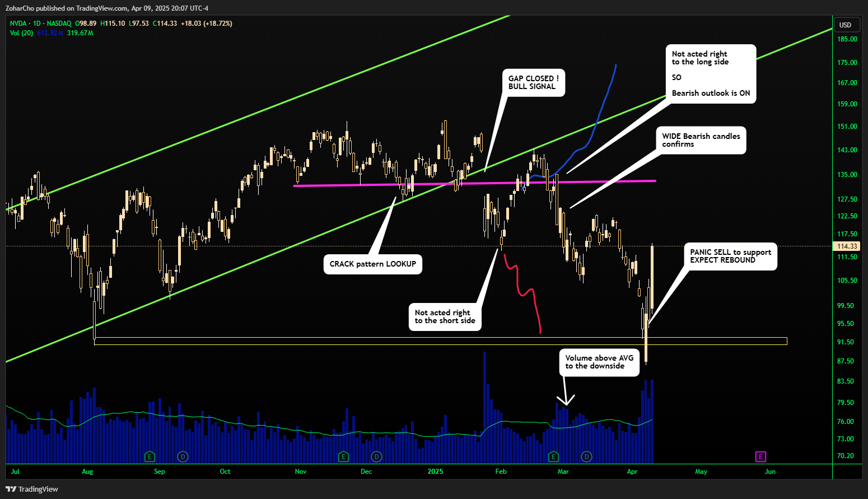The image size is (868, 499).
Task: Click the high value H115.10
Action: [x=113, y=24]
